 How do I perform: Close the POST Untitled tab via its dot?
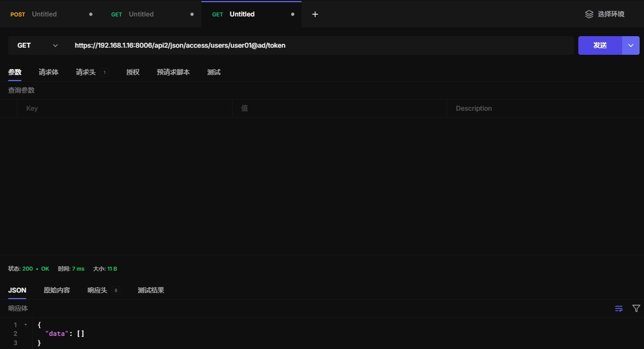click(x=91, y=14)
